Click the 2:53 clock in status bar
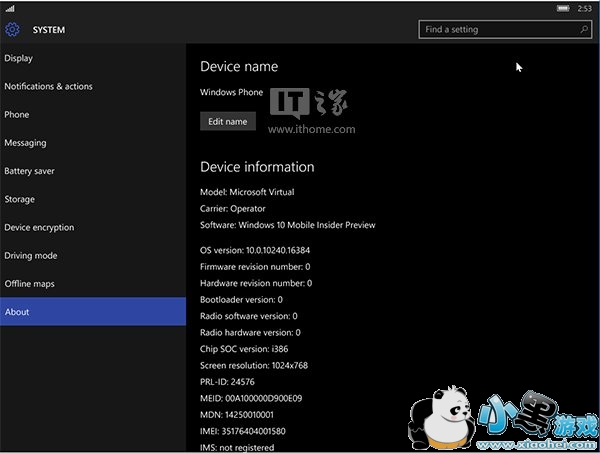The width and height of the screenshot is (600, 453). coord(584,8)
